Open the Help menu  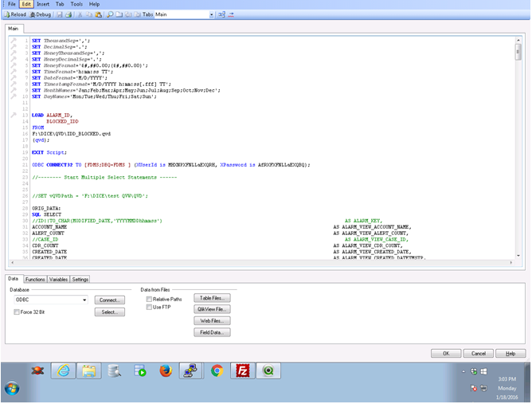pyautogui.click(x=94, y=4)
